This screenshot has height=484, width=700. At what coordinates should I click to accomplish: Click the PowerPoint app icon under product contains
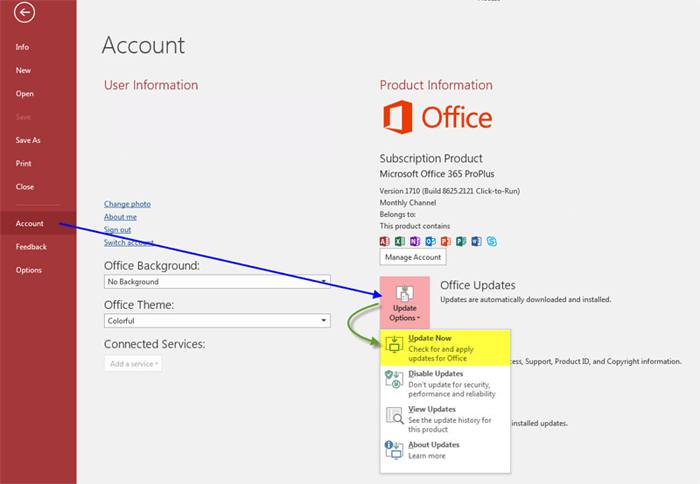point(446,242)
